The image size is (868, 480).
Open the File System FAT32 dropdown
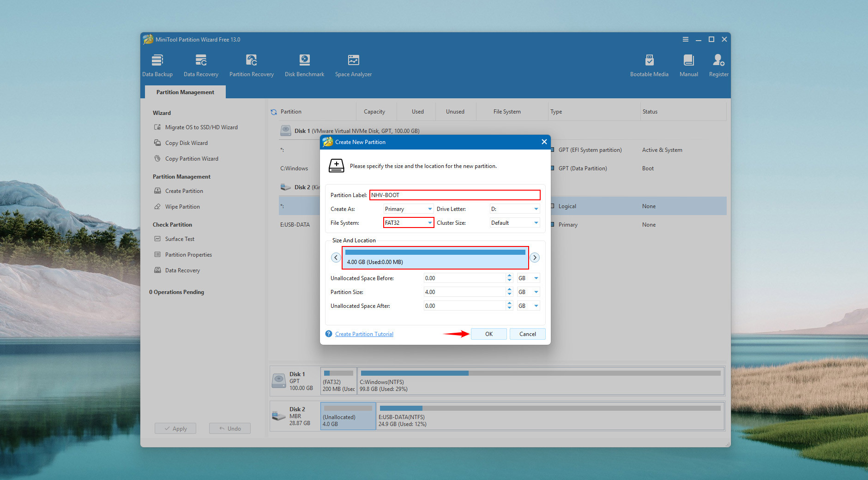click(408, 223)
